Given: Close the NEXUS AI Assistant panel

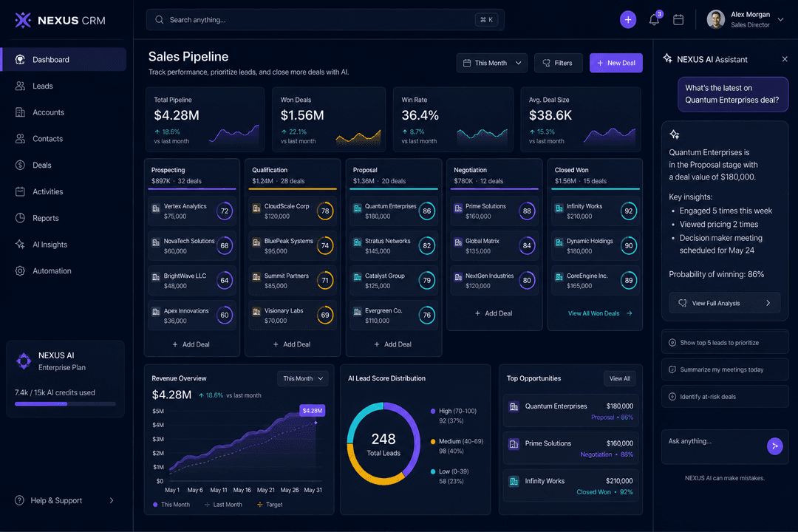Looking at the screenshot, I should pyautogui.click(x=784, y=60).
